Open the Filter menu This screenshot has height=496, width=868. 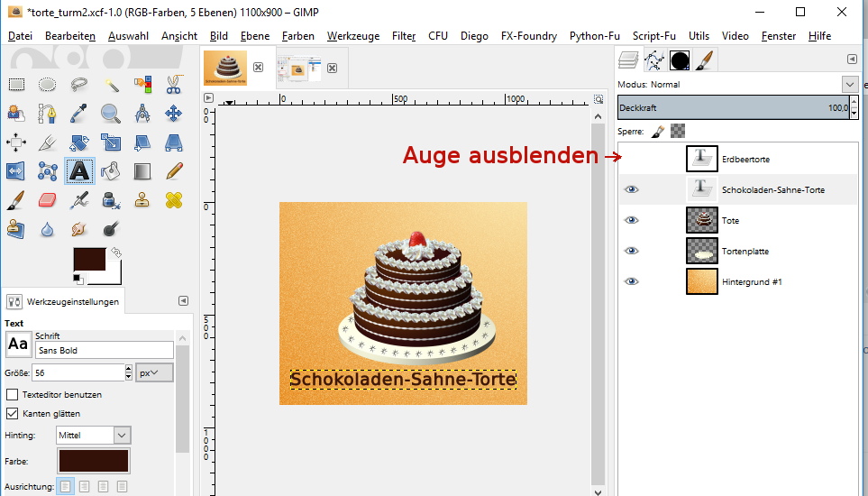[404, 36]
